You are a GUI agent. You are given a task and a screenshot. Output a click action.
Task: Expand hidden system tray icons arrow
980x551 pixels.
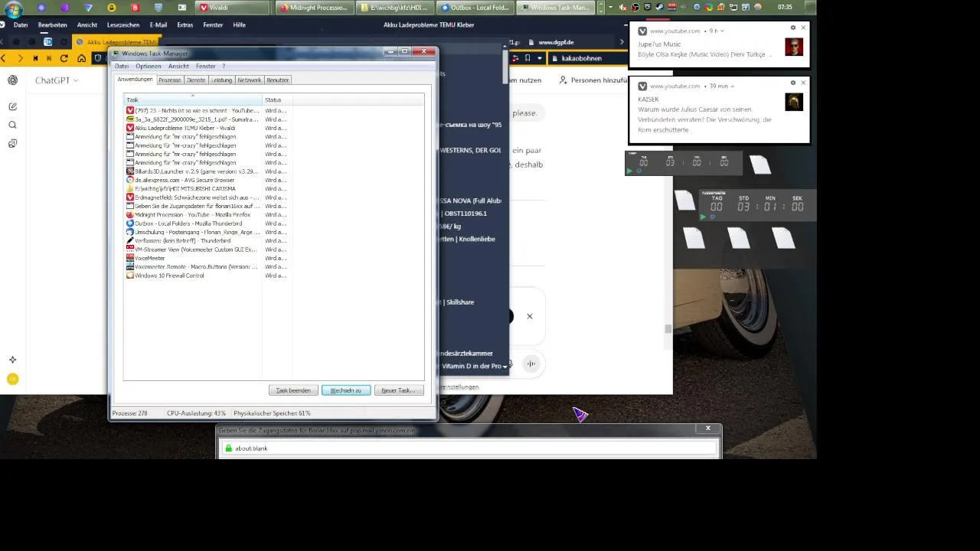tap(610, 7)
